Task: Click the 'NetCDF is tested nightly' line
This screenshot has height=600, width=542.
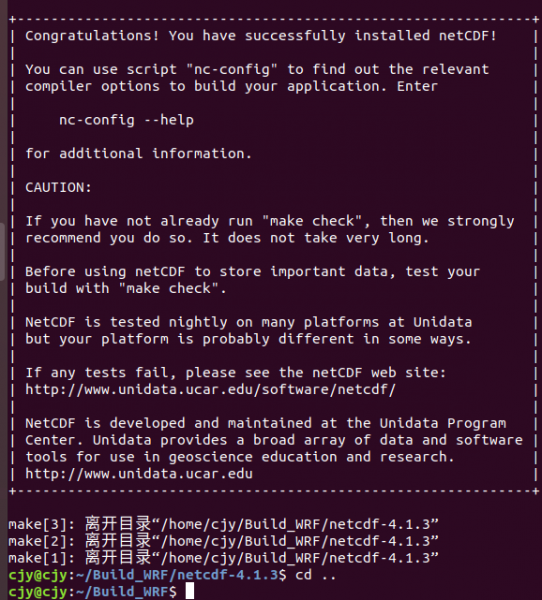Action: tap(248, 322)
